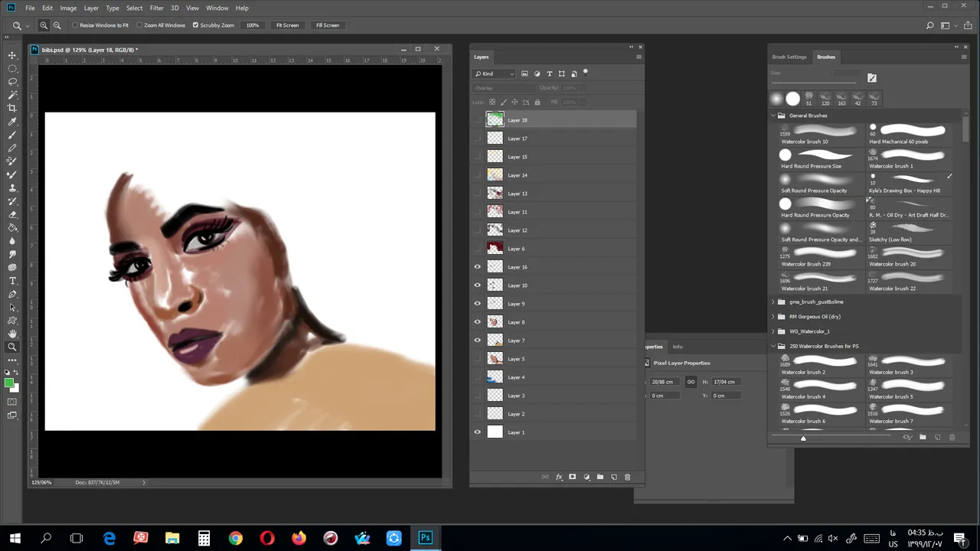Click white background color swatch
The width and height of the screenshot is (980, 551).
pyautogui.click(x=15, y=388)
